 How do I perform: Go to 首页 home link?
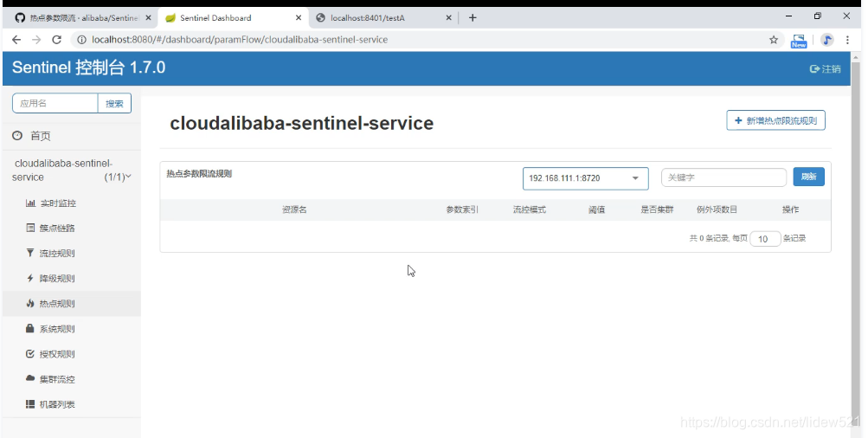pyautogui.click(x=41, y=136)
